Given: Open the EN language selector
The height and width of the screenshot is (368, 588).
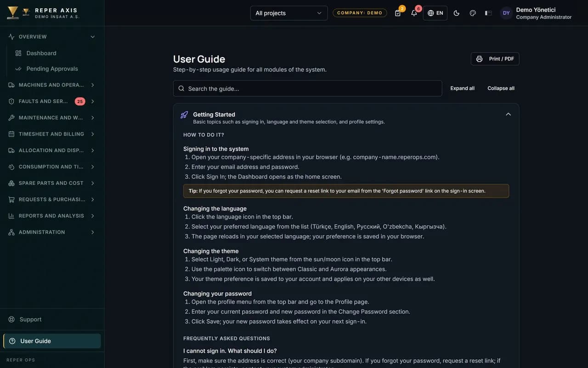Looking at the screenshot, I should pos(435,13).
